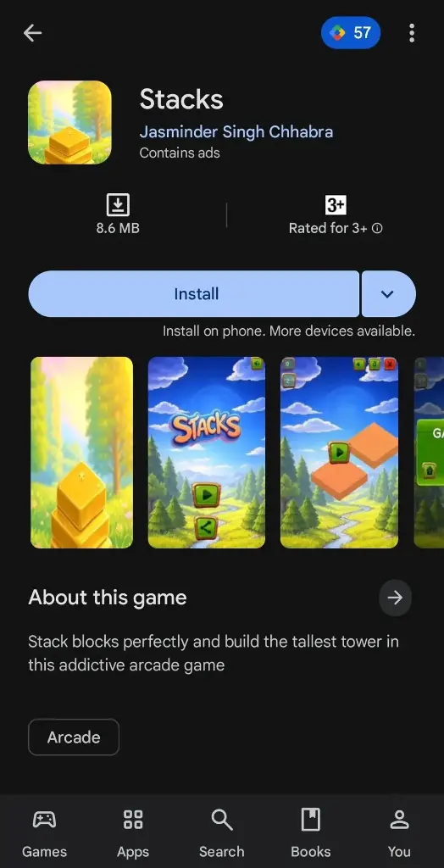Image resolution: width=444 pixels, height=868 pixels.
Task: Go to the Search tab
Action: pos(221,831)
